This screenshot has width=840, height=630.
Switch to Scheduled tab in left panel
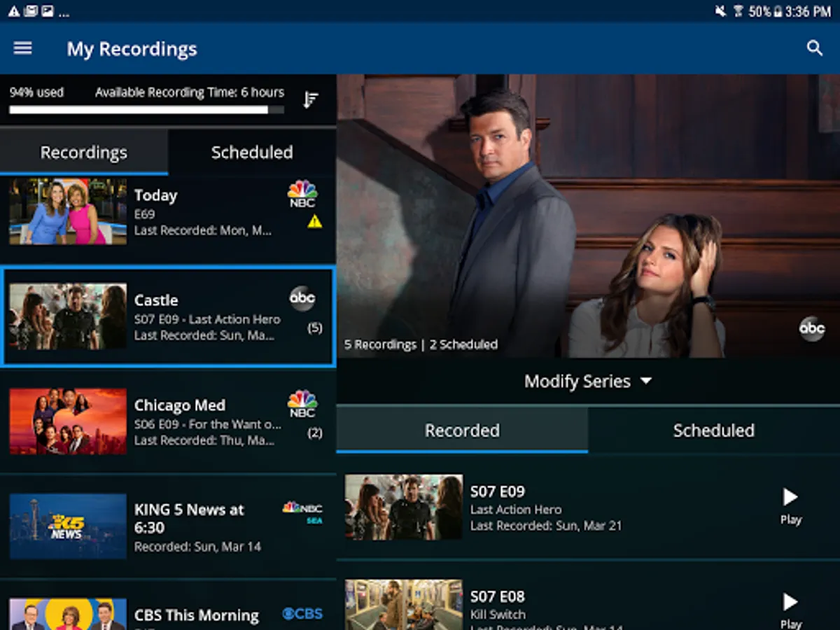tap(252, 152)
